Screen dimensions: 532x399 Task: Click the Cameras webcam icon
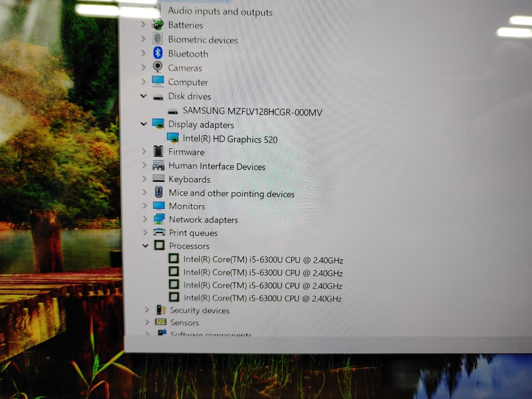pyautogui.click(x=158, y=67)
